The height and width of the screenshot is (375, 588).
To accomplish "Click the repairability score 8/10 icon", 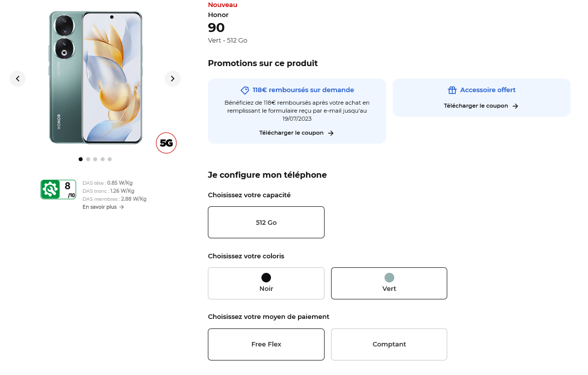I will [x=58, y=189].
